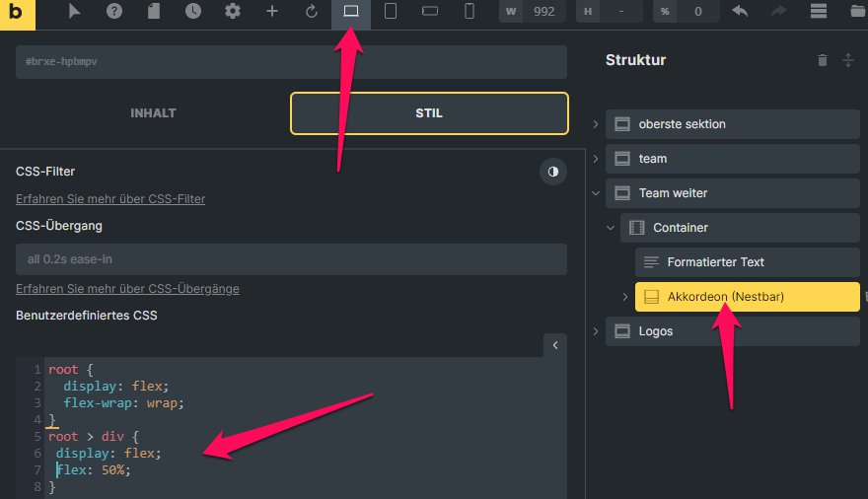Click the reload canvas icon
This screenshot has width=868, height=499.
coord(312,11)
